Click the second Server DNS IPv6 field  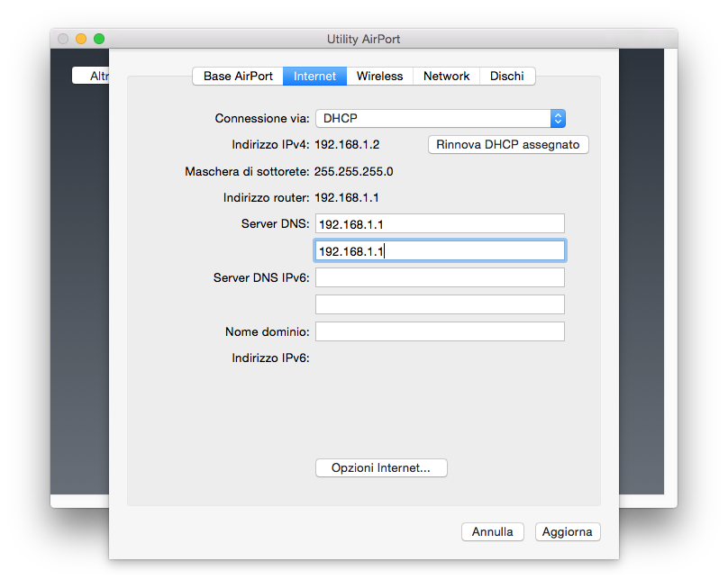click(441, 304)
